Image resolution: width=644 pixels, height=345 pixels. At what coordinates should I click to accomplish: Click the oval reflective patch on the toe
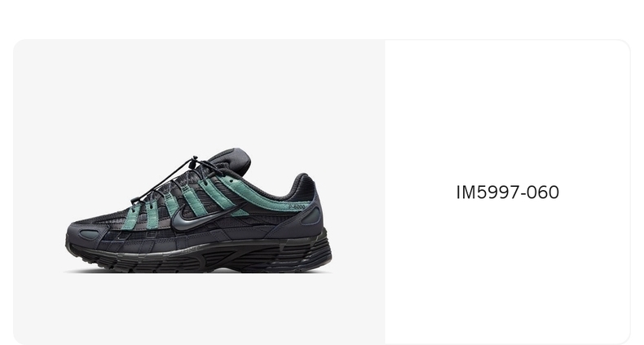coord(89,235)
